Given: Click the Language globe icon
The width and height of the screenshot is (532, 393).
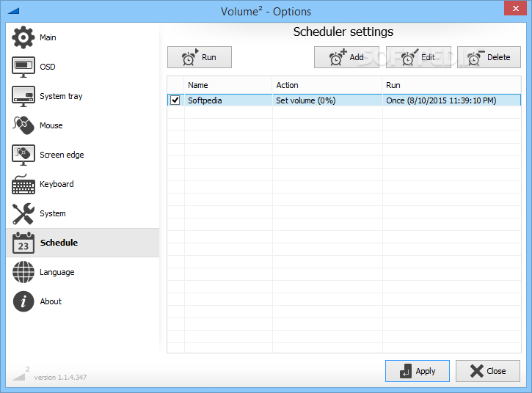Looking at the screenshot, I should click(23, 272).
